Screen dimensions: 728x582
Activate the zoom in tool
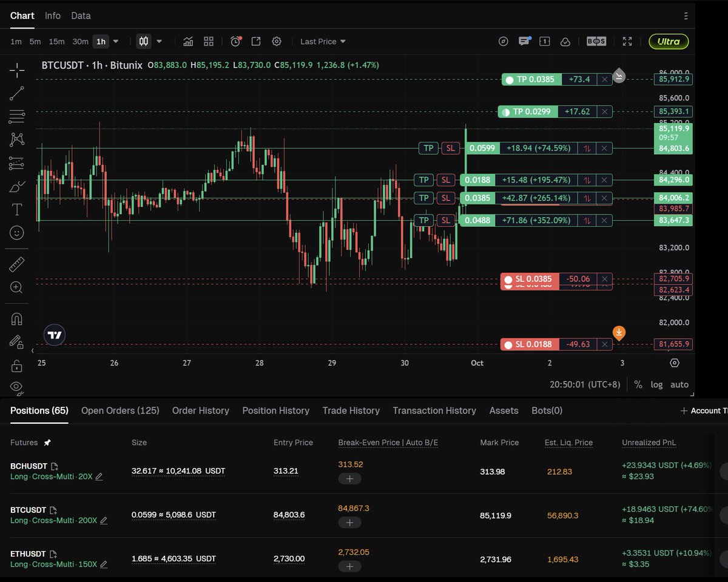(17, 287)
